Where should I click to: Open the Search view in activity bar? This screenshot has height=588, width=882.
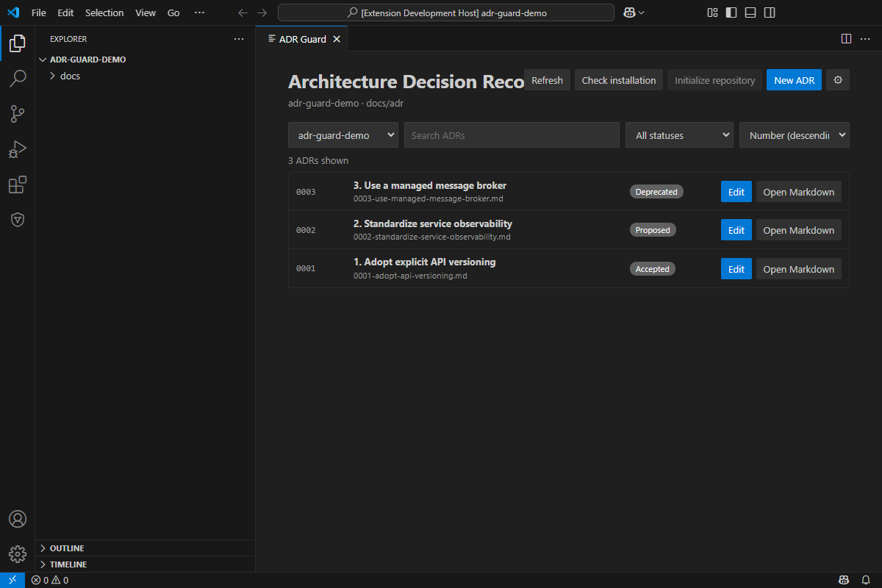tap(18, 78)
